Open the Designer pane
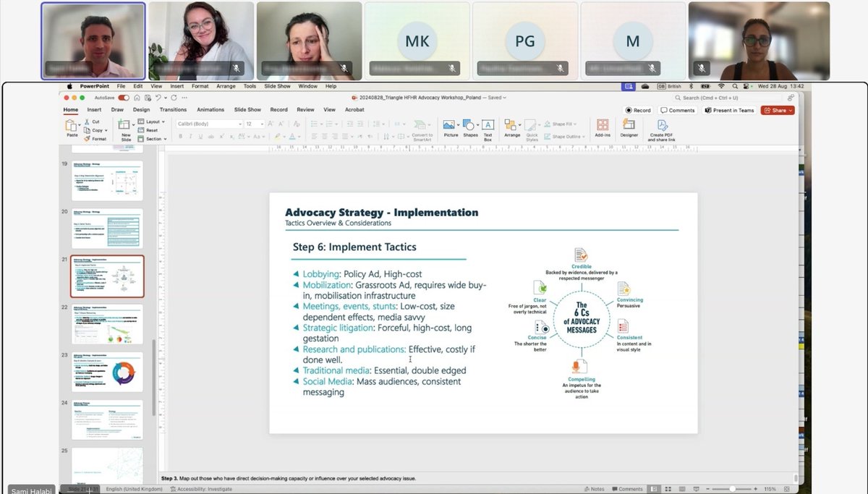Viewport: 868px width, 494px height. [629, 129]
